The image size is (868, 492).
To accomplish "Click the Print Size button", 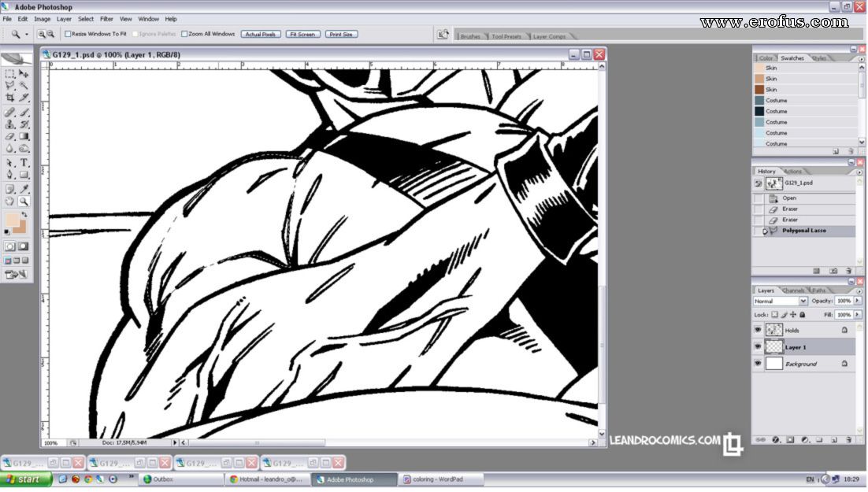I will [341, 35].
